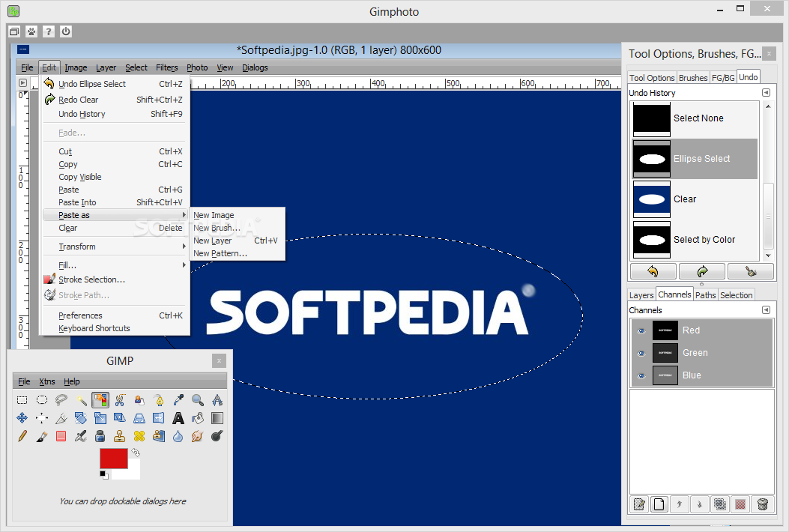Select the Flip tool

click(x=159, y=418)
